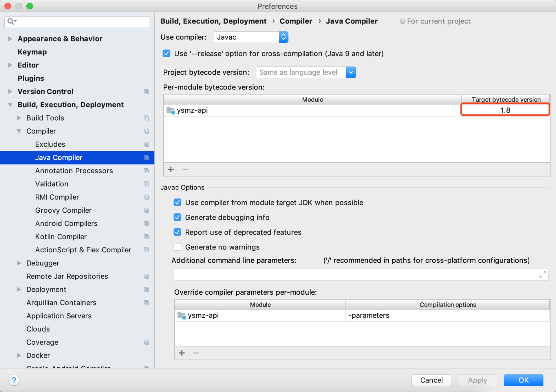Viewport: 556px width, 392px height.
Task: Click minus icon under per-module bytecode table
Action: coord(185,169)
